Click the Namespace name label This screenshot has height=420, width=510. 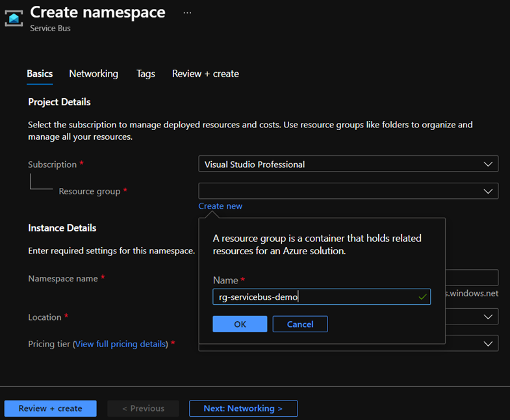click(x=63, y=279)
